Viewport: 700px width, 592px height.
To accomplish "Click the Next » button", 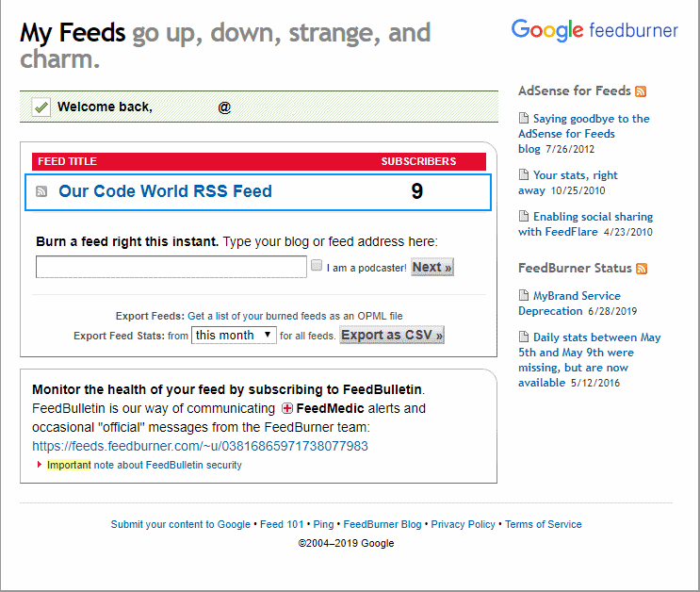I will (432, 267).
